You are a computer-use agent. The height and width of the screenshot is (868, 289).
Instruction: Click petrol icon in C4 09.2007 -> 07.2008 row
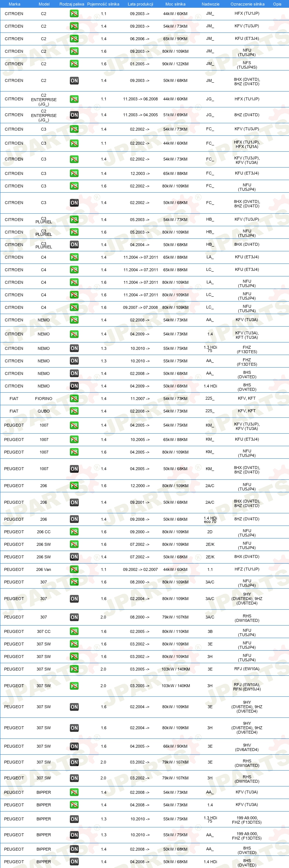point(74,307)
